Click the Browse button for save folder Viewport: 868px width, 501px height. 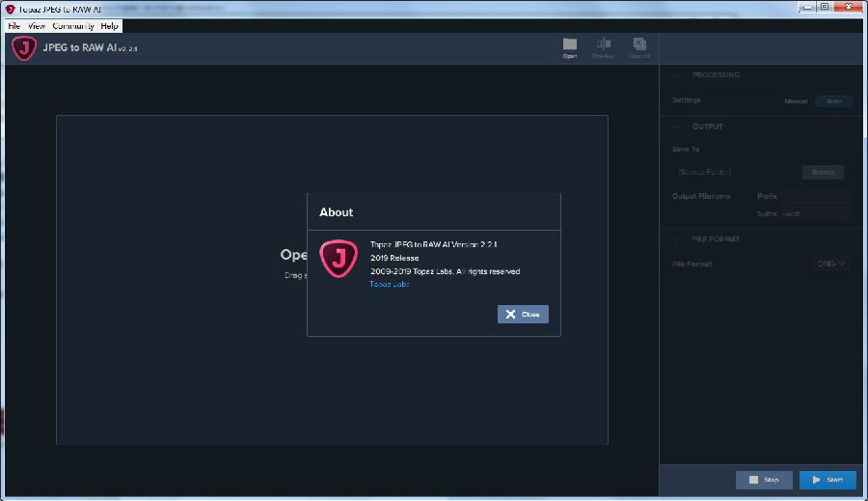coord(823,172)
